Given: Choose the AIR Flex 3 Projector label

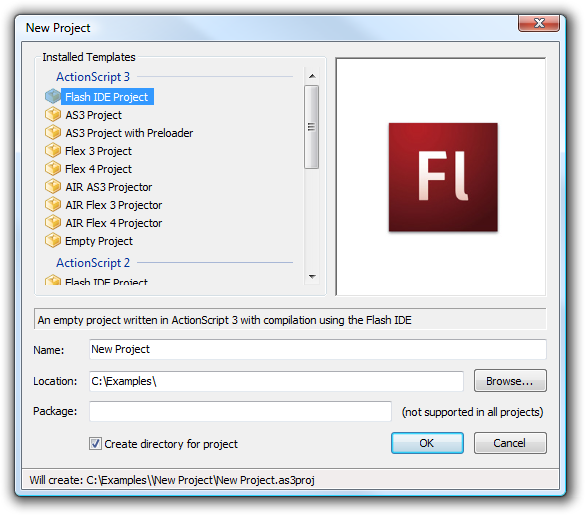Looking at the screenshot, I should coord(113,205).
